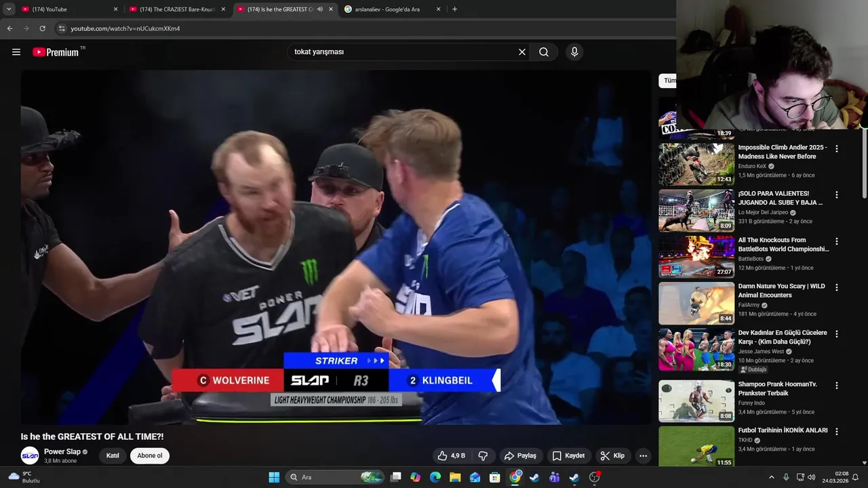The width and height of the screenshot is (868, 488).
Task: Open Microsoft Teams from taskbar
Action: 554,477
